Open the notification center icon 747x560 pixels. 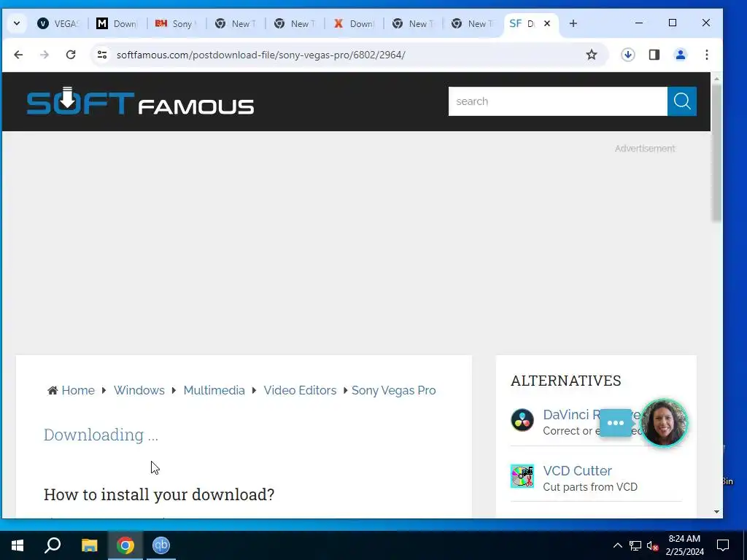point(723,545)
